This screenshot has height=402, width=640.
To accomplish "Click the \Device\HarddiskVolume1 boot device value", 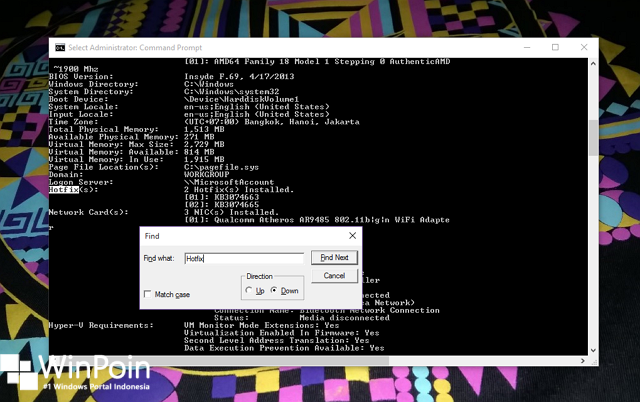I will pyautogui.click(x=241, y=99).
